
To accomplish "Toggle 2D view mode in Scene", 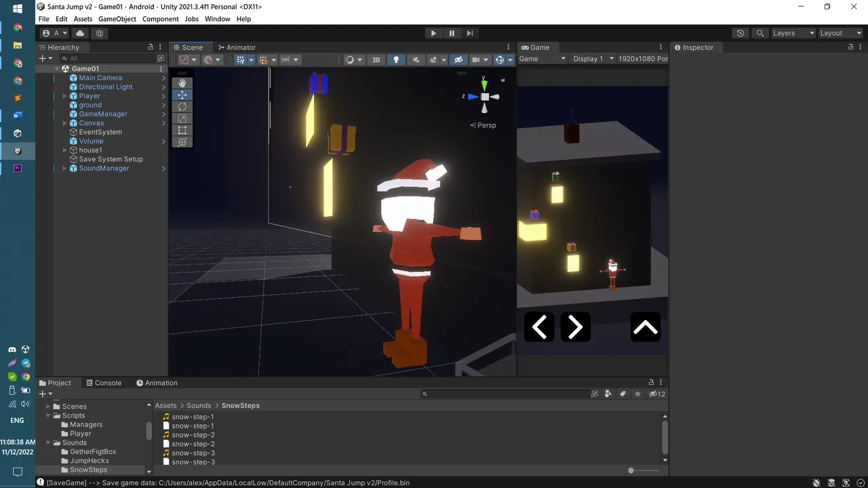I will [376, 60].
